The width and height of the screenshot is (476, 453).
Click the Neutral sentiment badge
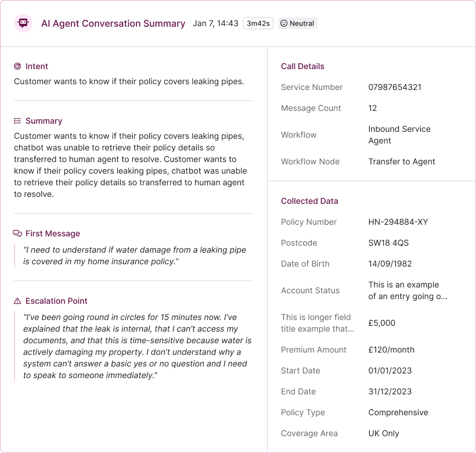[x=298, y=24]
